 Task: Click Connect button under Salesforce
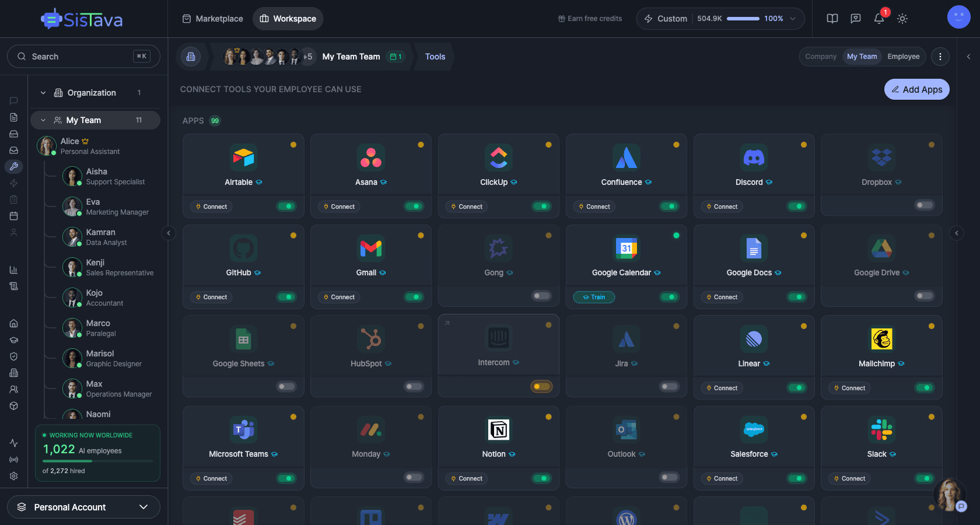pyautogui.click(x=722, y=478)
